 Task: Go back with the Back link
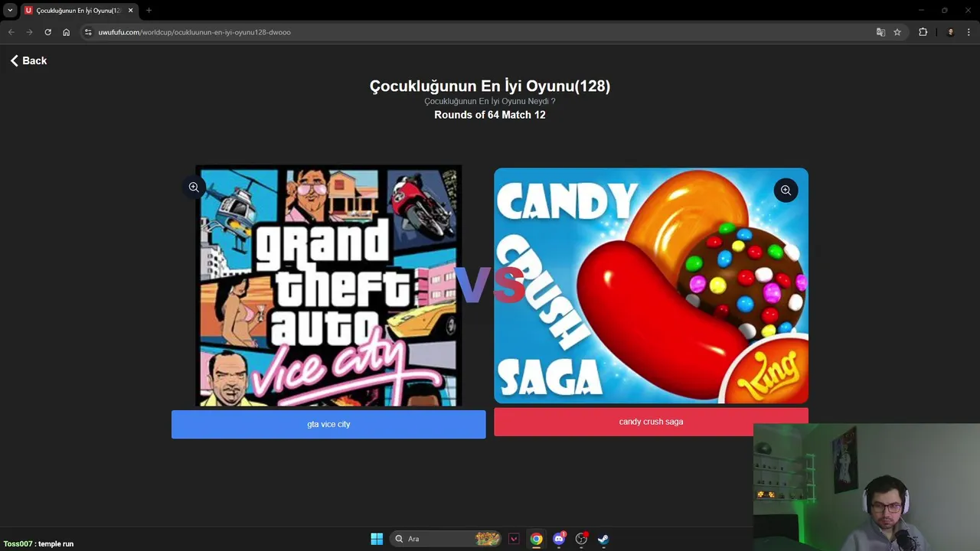(x=28, y=60)
